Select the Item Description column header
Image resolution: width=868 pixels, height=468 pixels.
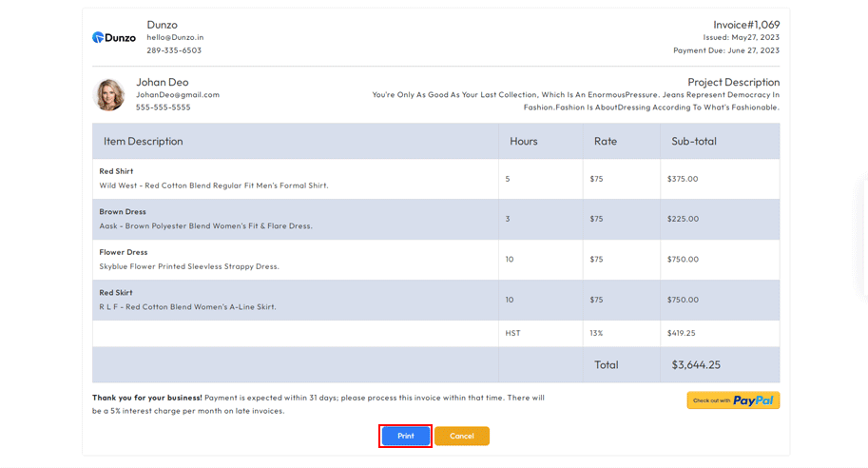click(143, 141)
